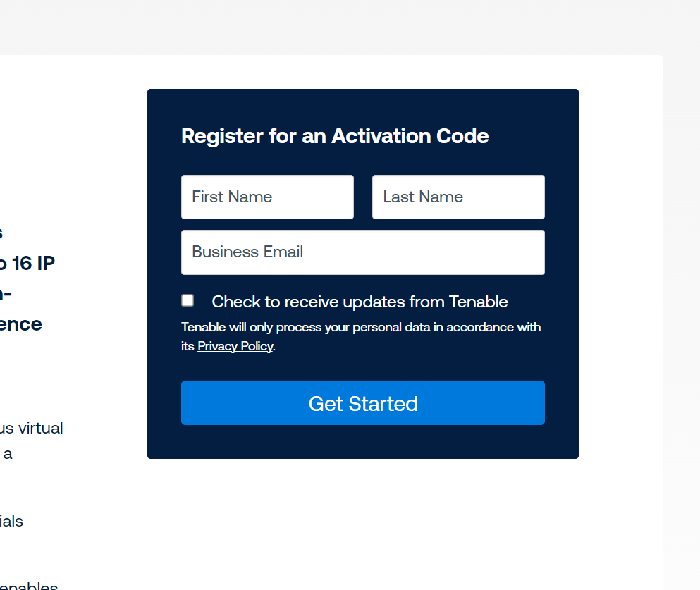
Task: Focus the Last Name text box
Action: coord(458,197)
